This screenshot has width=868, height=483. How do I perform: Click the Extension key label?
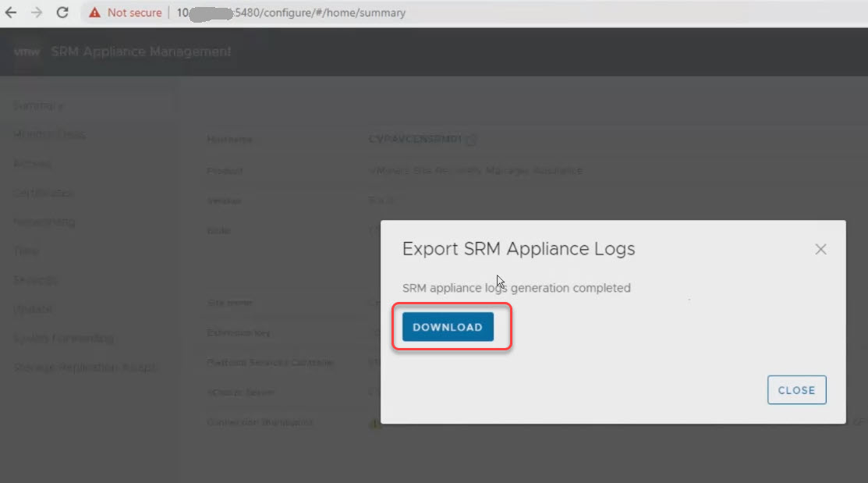click(239, 332)
